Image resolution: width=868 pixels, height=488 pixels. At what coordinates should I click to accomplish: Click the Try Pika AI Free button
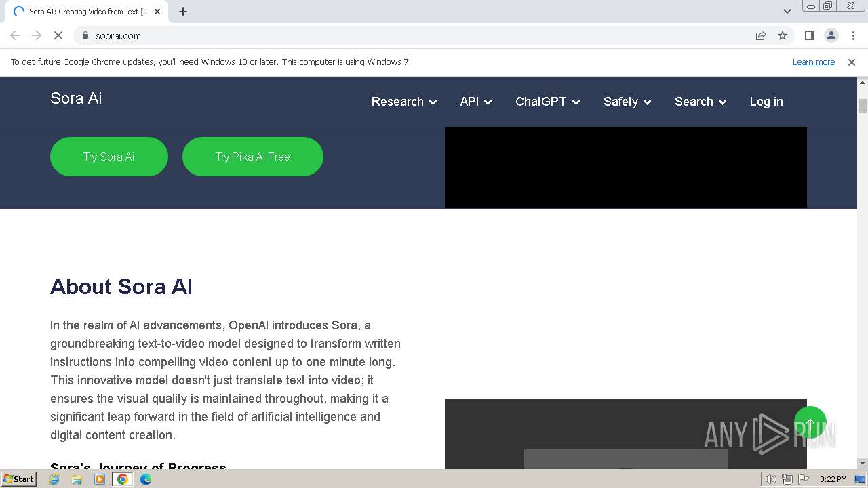[253, 157]
